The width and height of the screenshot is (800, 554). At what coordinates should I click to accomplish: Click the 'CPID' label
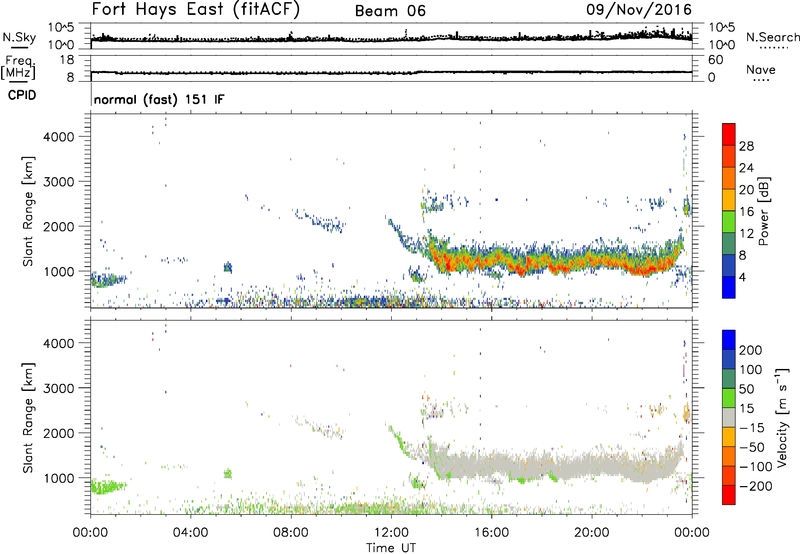coord(22,95)
